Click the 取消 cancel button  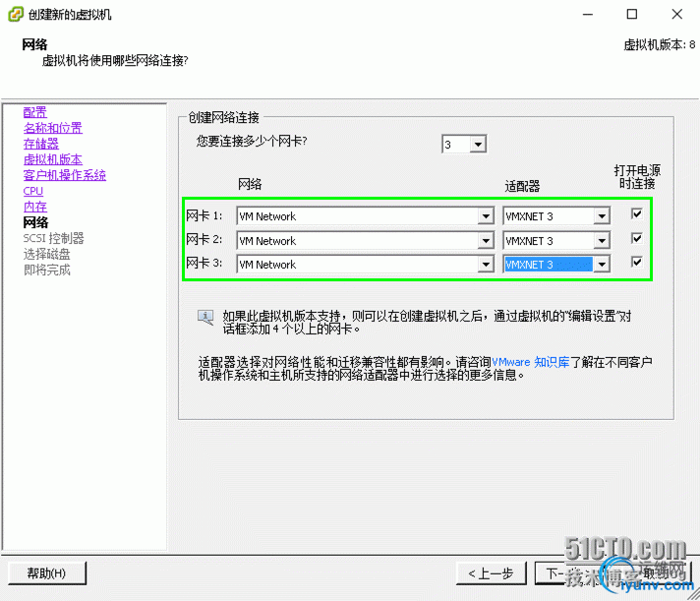pos(655,572)
